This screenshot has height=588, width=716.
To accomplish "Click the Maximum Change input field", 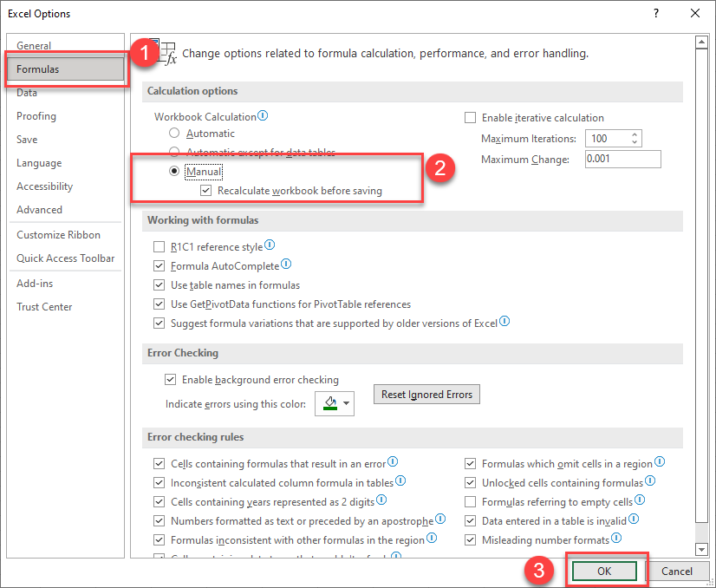I will [x=623, y=159].
